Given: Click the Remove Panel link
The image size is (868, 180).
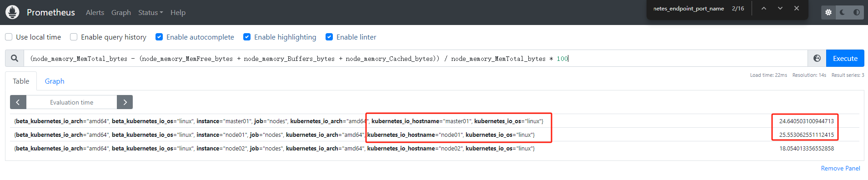Looking at the screenshot, I should (x=840, y=168).
